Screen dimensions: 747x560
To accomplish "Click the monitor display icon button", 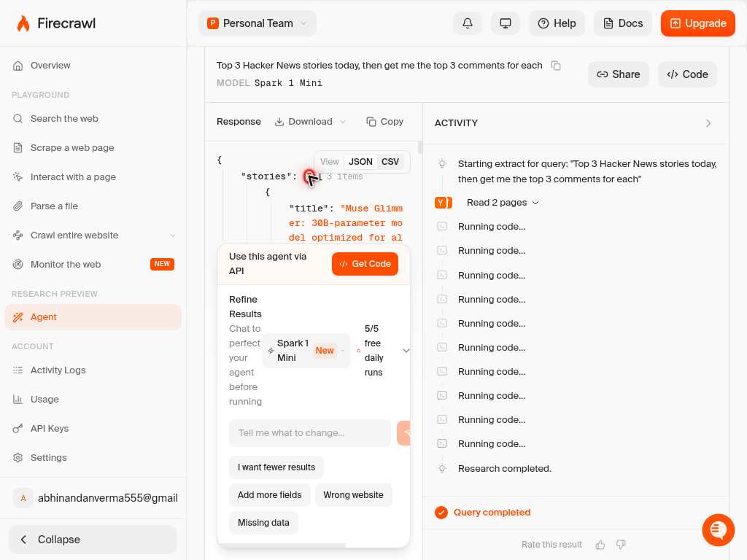I will click(505, 23).
